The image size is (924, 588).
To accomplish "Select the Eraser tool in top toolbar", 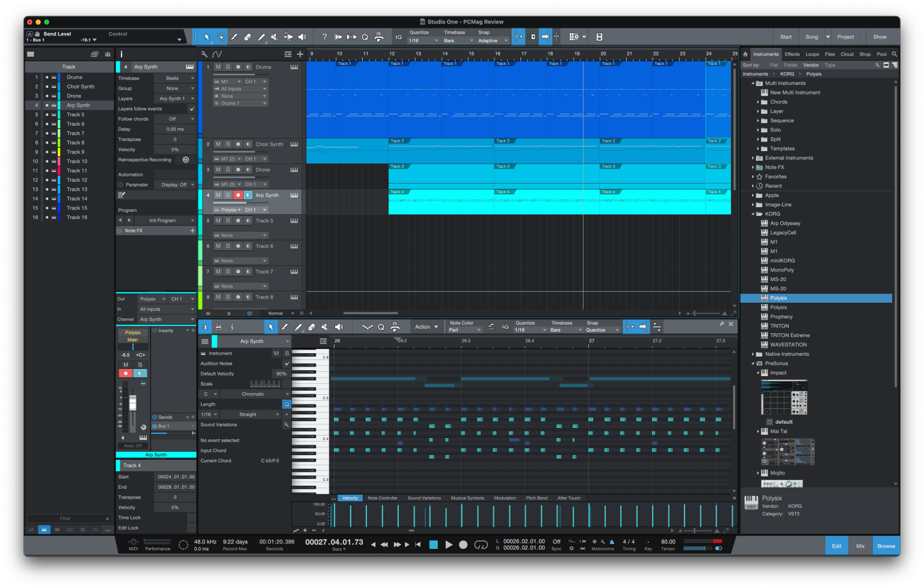I will tap(248, 37).
